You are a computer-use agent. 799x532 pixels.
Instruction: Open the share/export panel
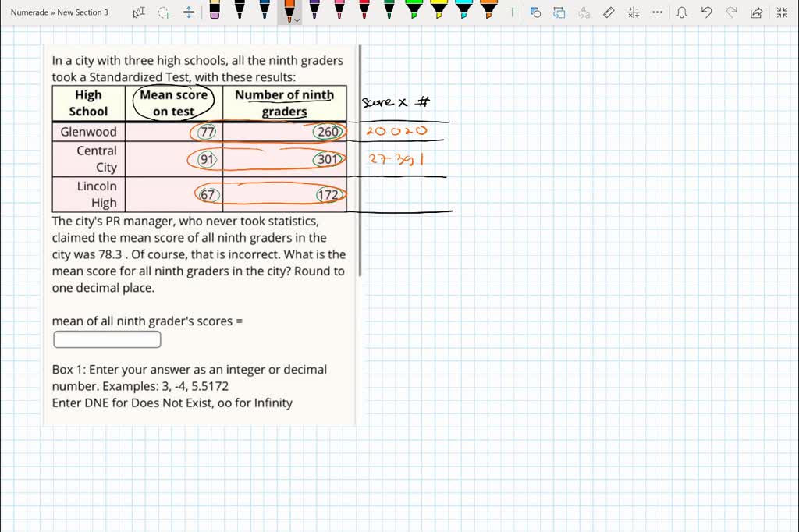pyautogui.click(x=756, y=12)
